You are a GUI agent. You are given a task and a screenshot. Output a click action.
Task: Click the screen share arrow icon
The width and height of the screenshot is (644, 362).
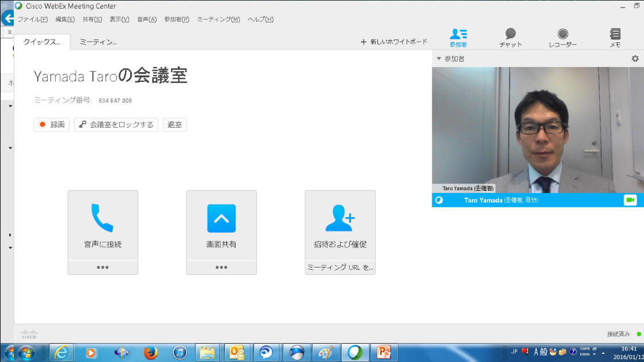pyautogui.click(x=221, y=218)
